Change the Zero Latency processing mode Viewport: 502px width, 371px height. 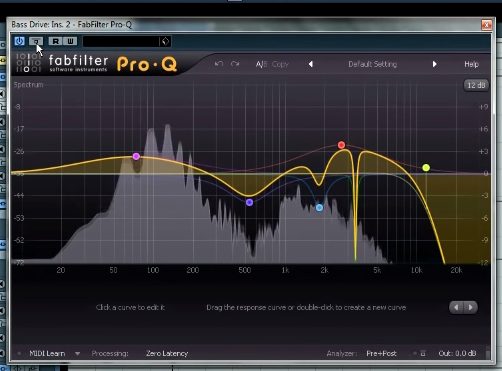tap(167, 353)
